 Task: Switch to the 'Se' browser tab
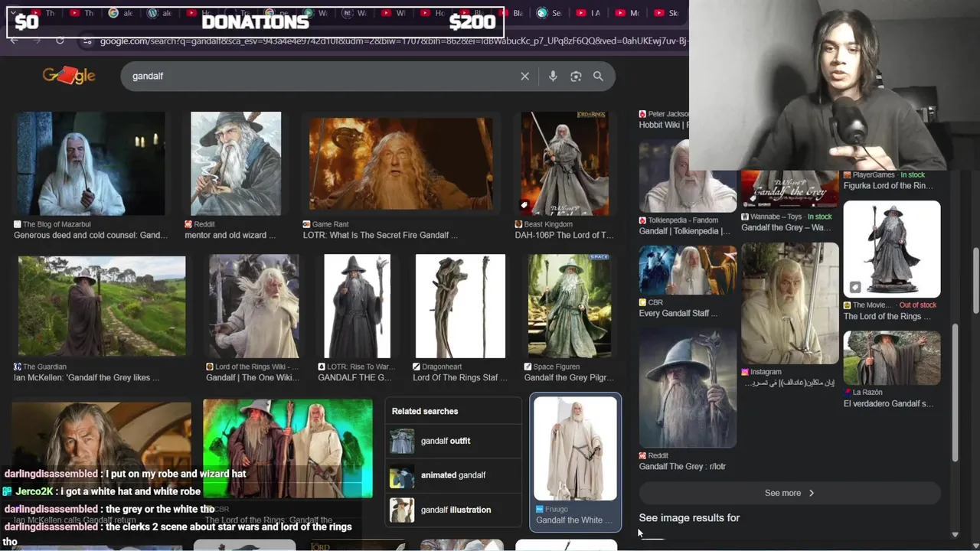pos(550,13)
